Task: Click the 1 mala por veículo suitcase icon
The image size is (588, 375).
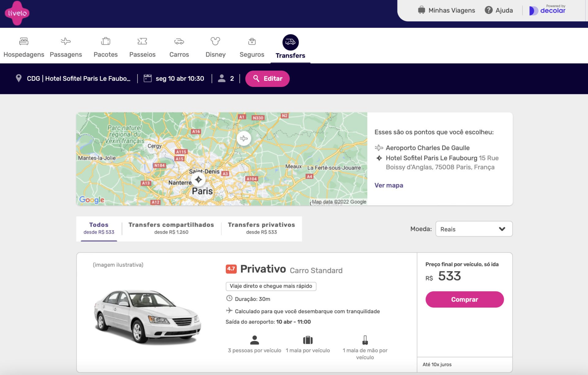Action: click(308, 340)
